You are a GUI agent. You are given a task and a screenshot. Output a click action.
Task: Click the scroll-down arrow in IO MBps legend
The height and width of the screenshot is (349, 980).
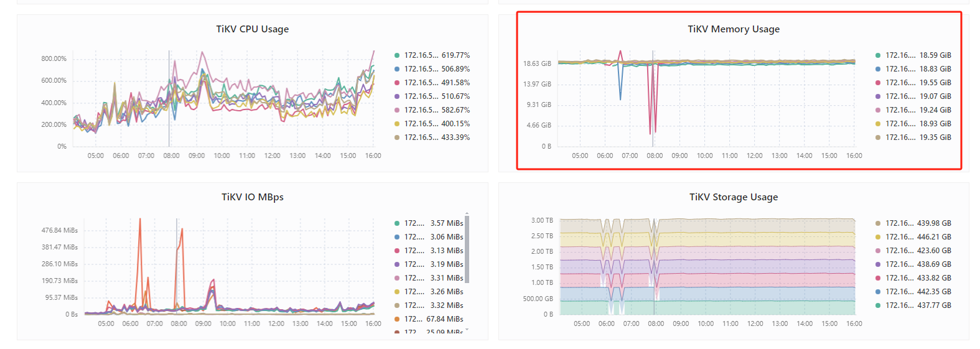(x=467, y=330)
